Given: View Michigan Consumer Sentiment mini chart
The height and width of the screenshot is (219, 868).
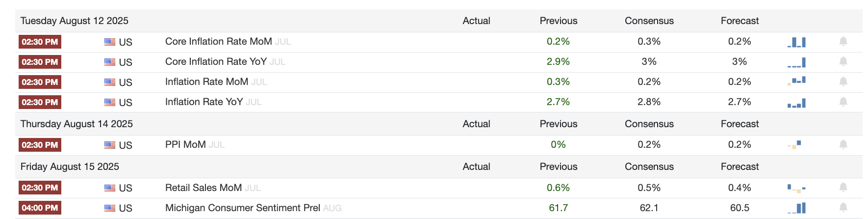Looking at the screenshot, I should [x=797, y=208].
